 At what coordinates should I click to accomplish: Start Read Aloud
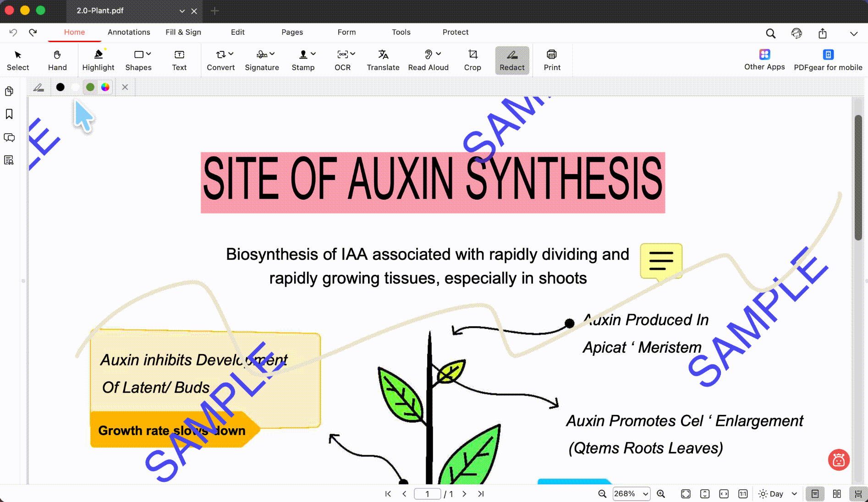tap(429, 60)
